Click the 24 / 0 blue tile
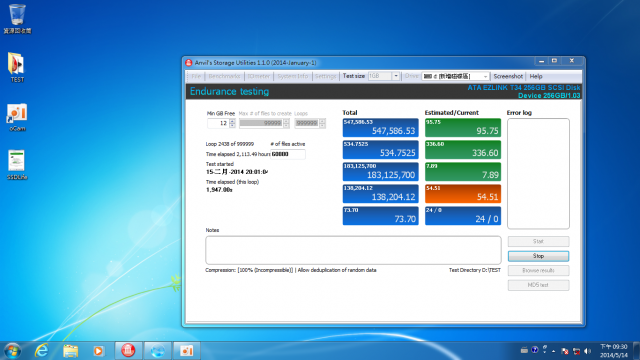Screen dimensions: 640x360 [x=463, y=216]
